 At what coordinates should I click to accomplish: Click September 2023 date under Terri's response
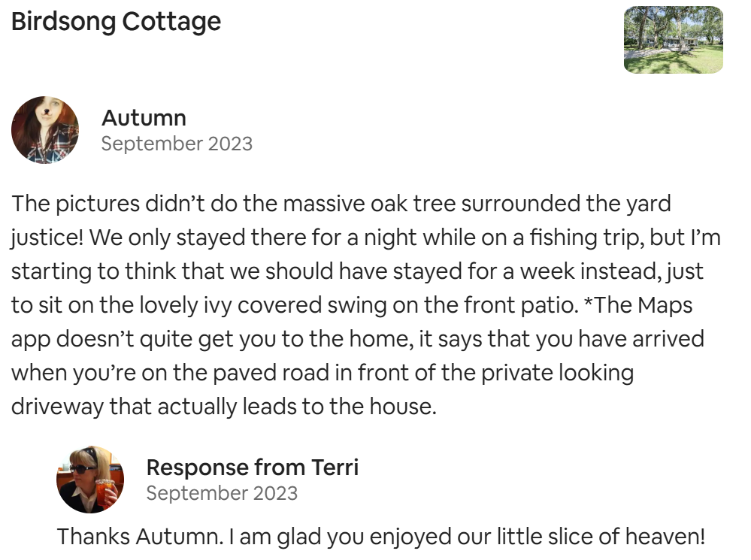pyautogui.click(x=222, y=493)
